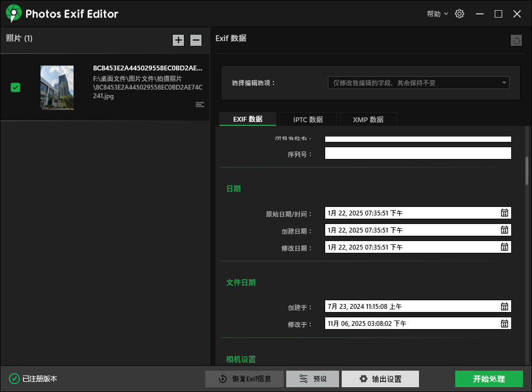Image resolution: width=532 pixels, height=392 pixels.
Task: Click the 开始处理 button
Action: [x=489, y=379]
